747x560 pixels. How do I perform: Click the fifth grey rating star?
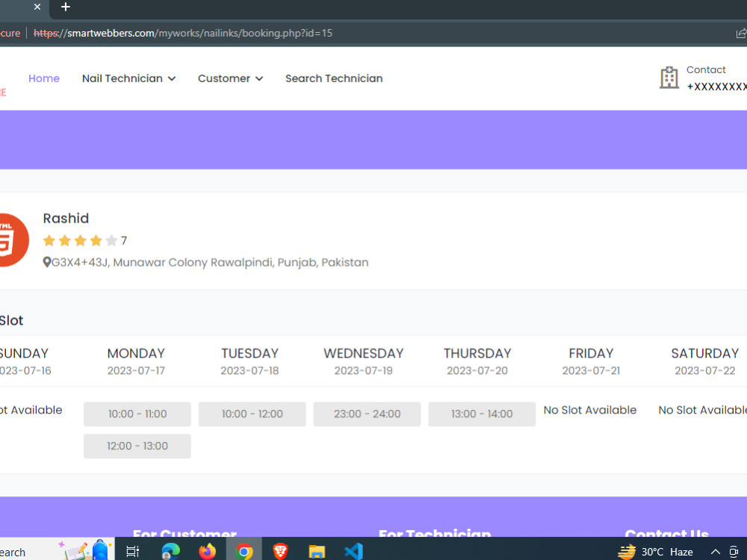point(111,240)
